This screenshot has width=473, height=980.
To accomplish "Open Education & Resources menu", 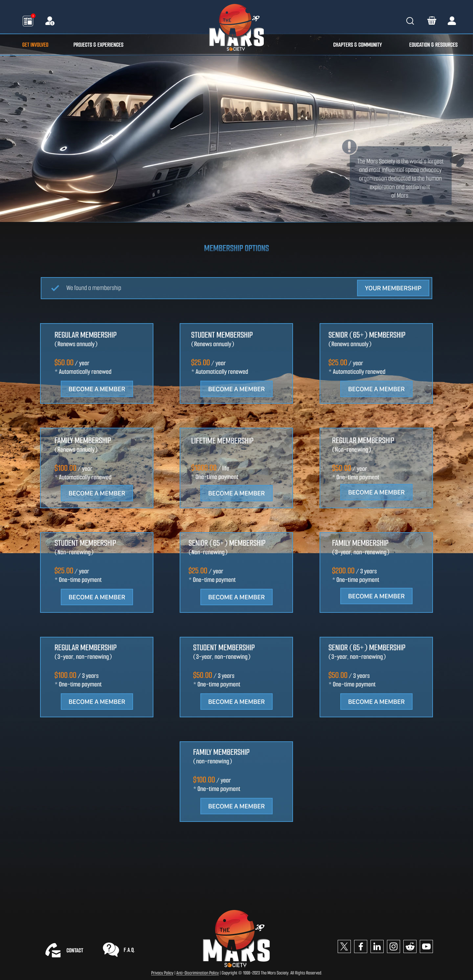I will [433, 44].
